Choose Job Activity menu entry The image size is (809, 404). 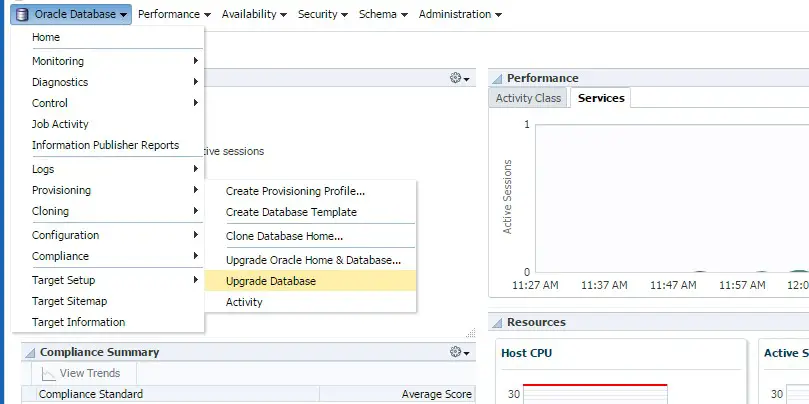(107, 124)
